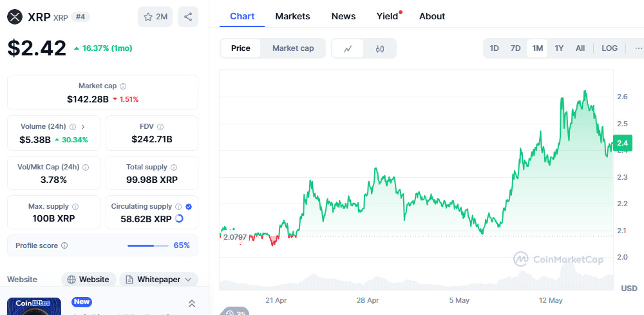Viewport: 644px width, 315px height.
Task: Open the CoinBites thumbnail
Action: click(34, 307)
